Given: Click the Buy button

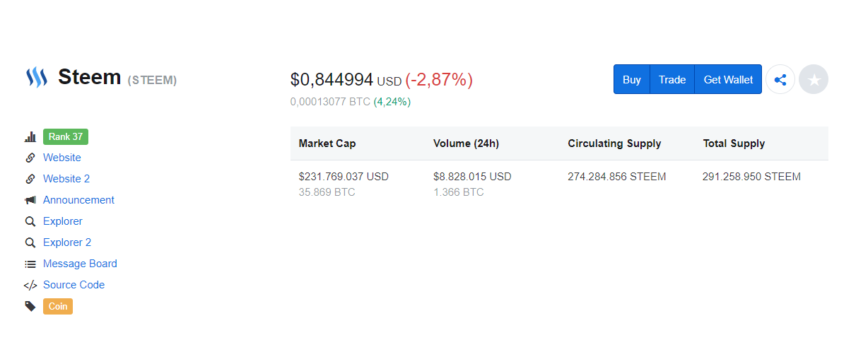Looking at the screenshot, I should (x=632, y=79).
